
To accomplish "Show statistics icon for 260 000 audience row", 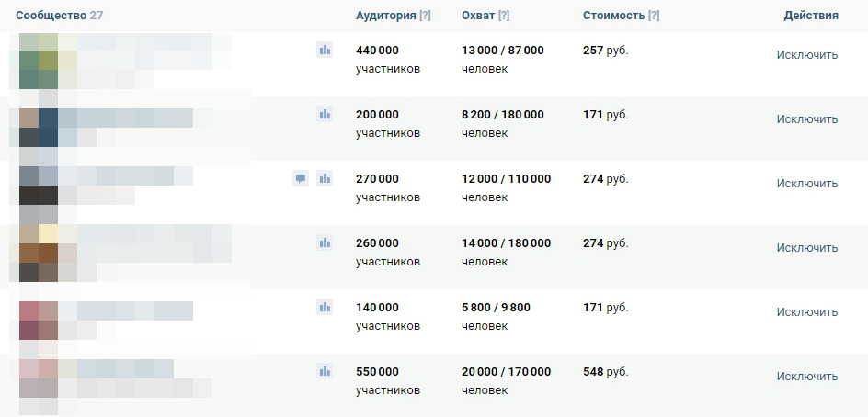I will (324, 242).
